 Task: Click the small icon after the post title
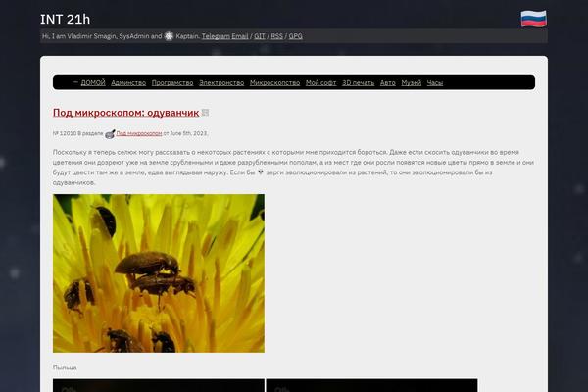[x=205, y=113]
